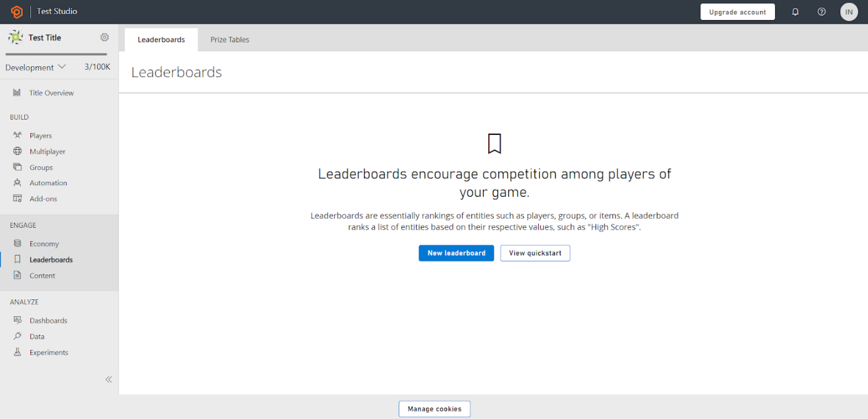
Task: Click the Dashboards icon in sidebar
Action: (x=17, y=320)
